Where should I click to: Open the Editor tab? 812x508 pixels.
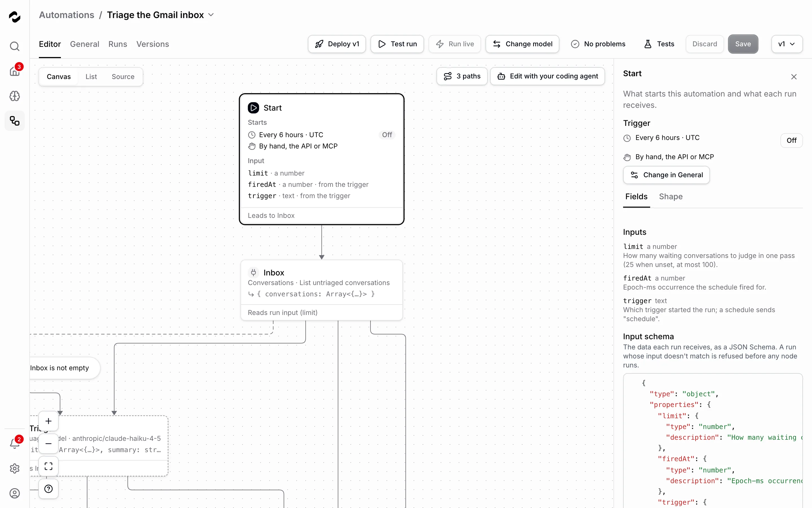tap(50, 44)
